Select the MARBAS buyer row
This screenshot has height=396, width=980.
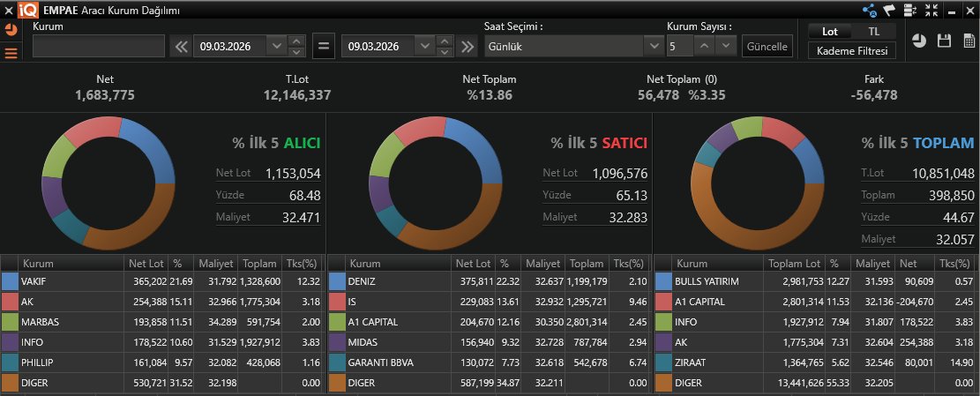(x=162, y=322)
